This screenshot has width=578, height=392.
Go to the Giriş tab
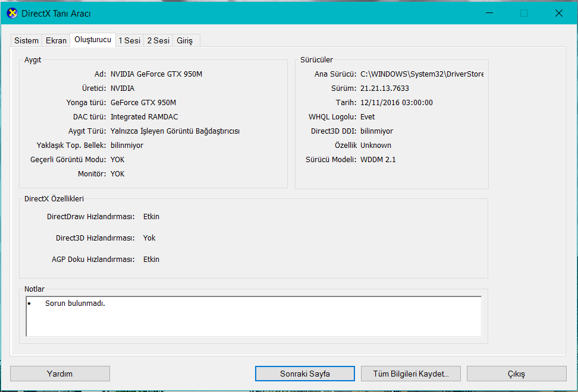click(x=185, y=40)
